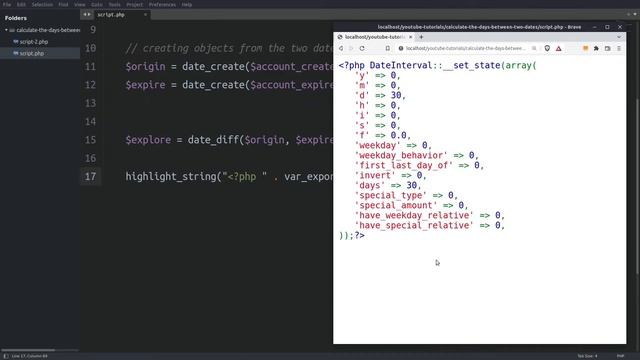The image size is (640, 360).
Task: Click the 'days' => 30 output line
Action: pos(387,185)
